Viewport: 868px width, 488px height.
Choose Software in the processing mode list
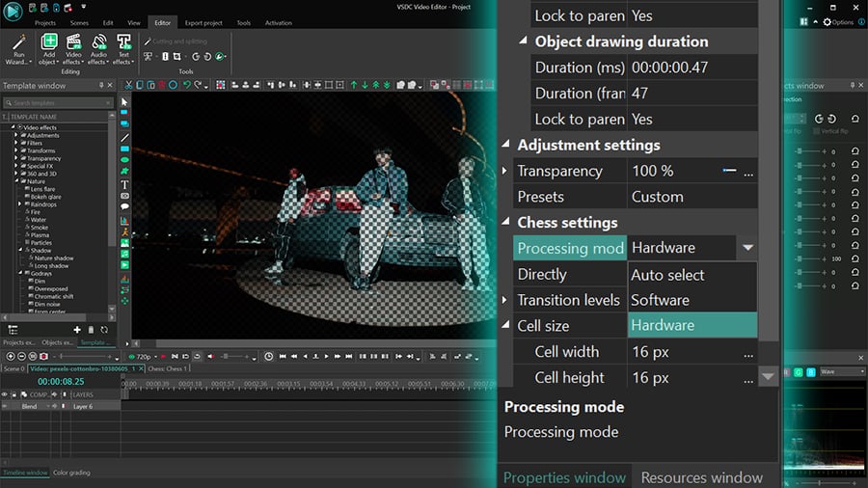coord(660,300)
